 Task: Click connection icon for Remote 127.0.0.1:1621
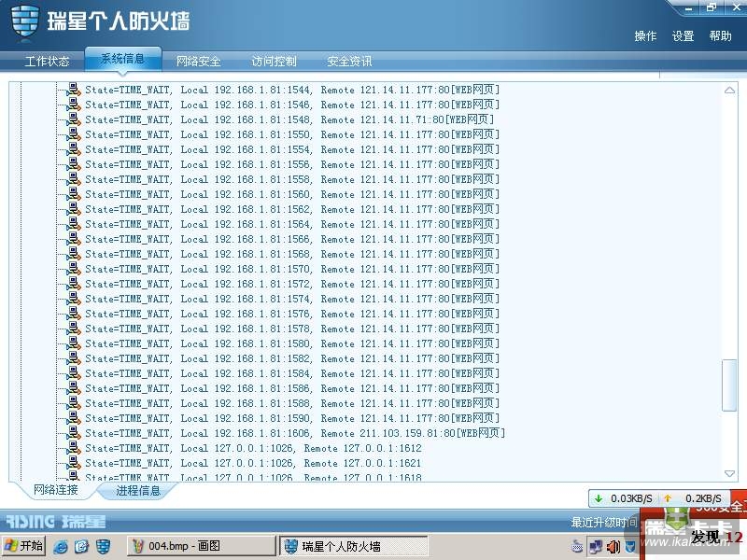[74, 462]
